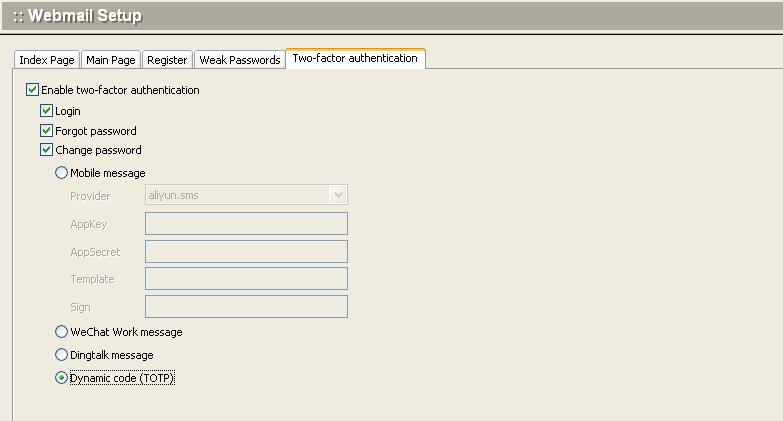783x421 pixels.
Task: Click the Provider dropdown arrow
Action: click(338, 195)
